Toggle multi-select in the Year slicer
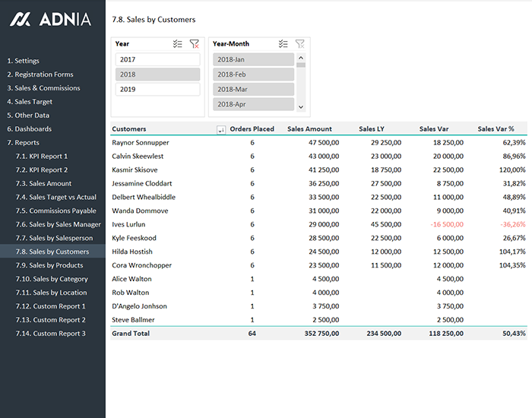 pyautogui.click(x=177, y=44)
